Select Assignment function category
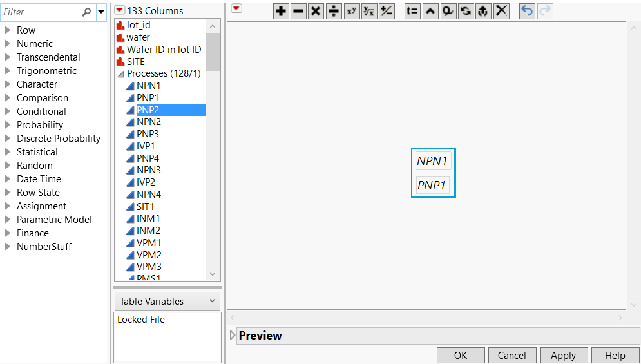The width and height of the screenshot is (641, 364). pyautogui.click(x=41, y=206)
